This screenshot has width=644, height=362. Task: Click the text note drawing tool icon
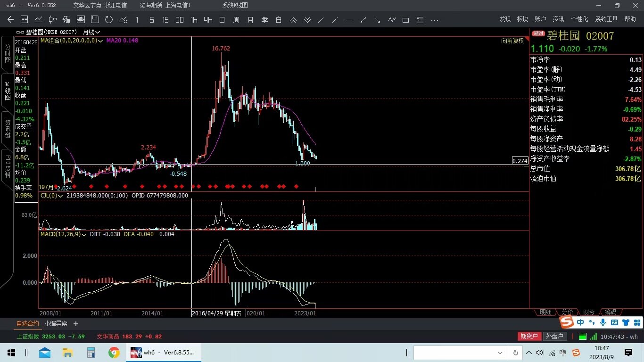(420, 20)
